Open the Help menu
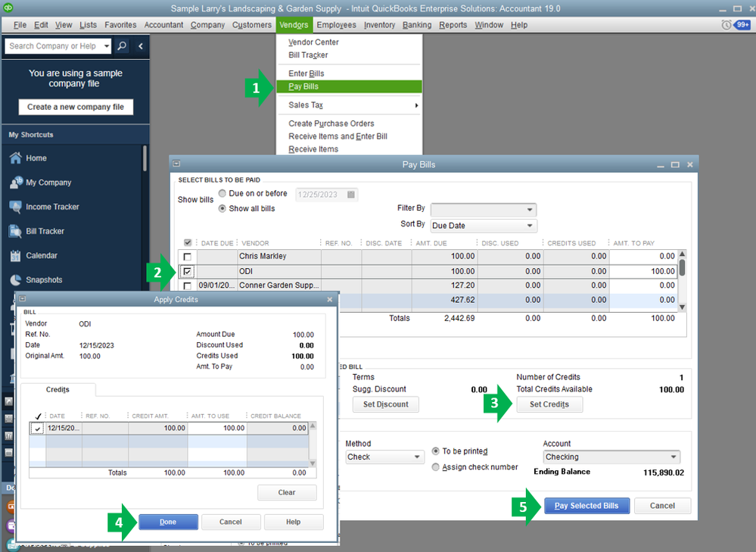This screenshot has height=552, width=756. click(519, 24)
